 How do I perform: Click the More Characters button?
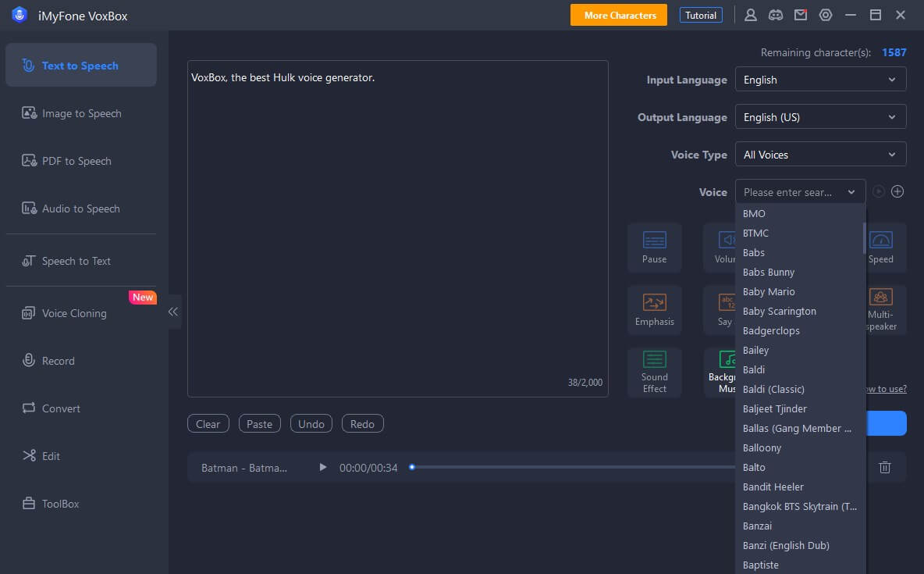[x=619, y=16]
